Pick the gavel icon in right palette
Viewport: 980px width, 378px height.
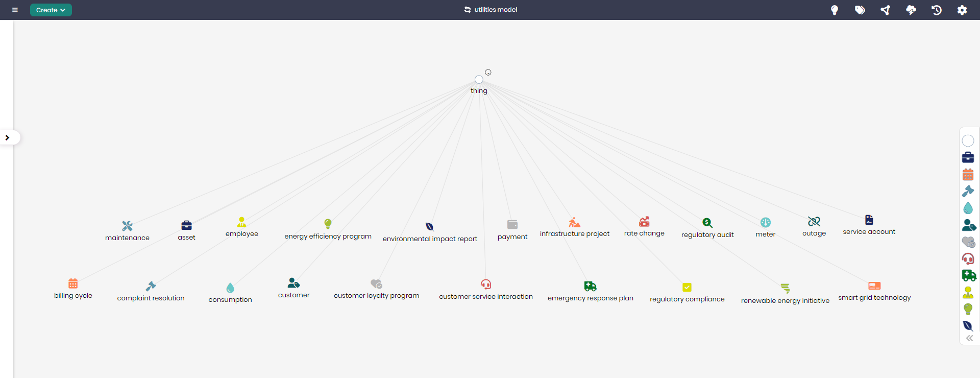click(968, 191)
